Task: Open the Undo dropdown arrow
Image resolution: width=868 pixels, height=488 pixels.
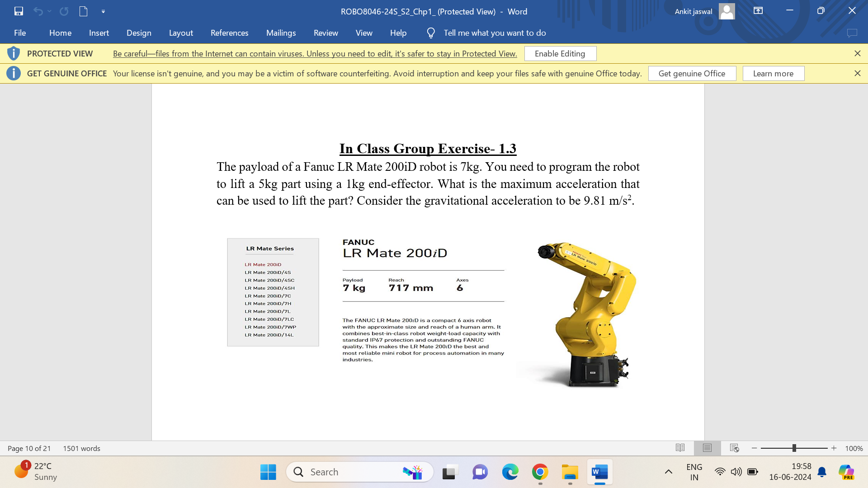Action: click(50, 11)
